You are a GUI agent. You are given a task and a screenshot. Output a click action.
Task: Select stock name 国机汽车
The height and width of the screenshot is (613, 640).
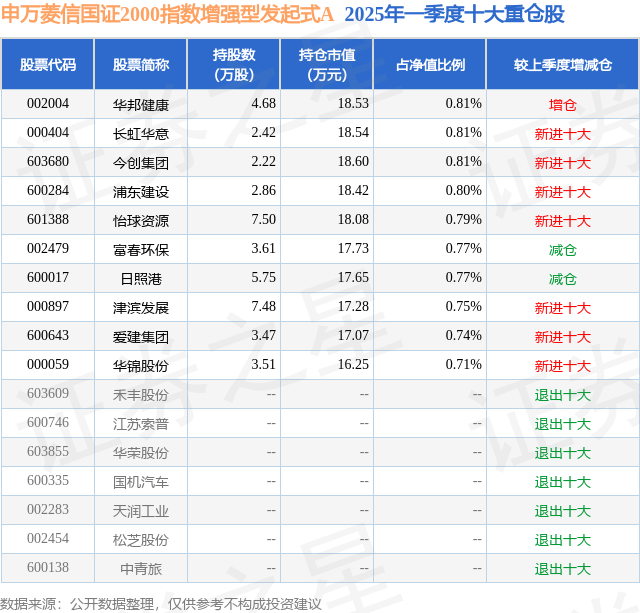click(141, 482)
